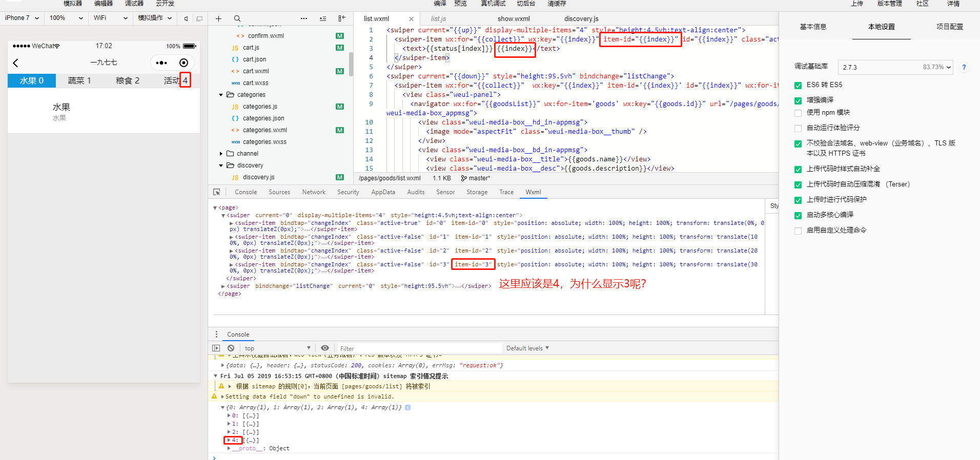This screenshot has height=460, width=980.
Task: Click the mute sound icon in simulator toolbar
Action: point(186,18)
